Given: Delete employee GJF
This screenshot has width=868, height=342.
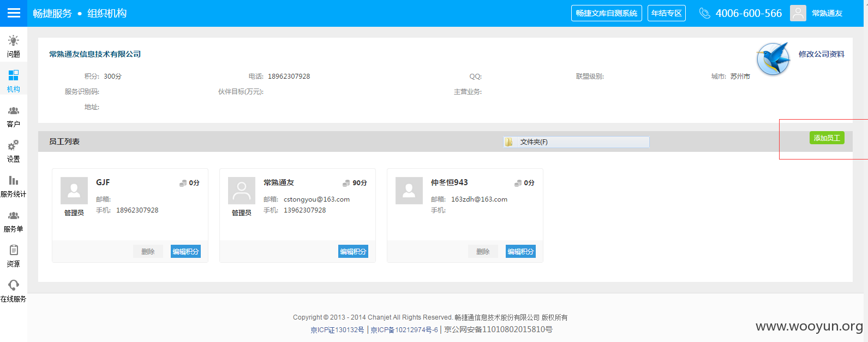Looking at the screenshot, I should point(148,251).
